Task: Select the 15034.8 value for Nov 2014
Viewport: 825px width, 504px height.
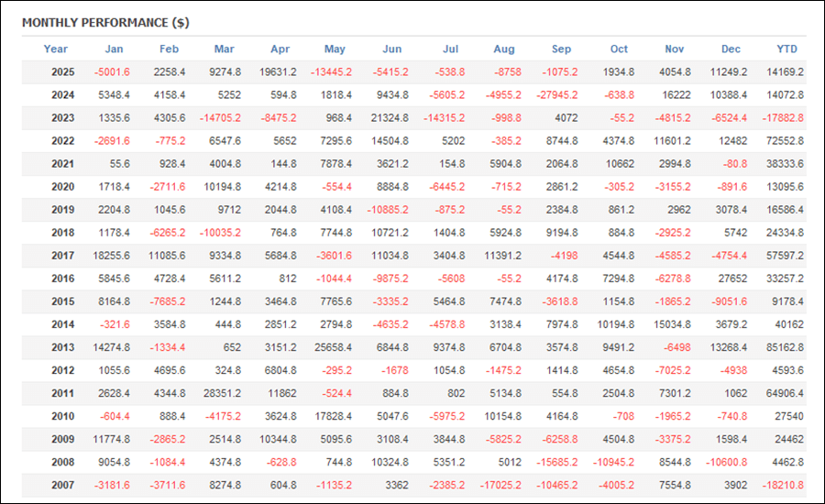Action: [x=669, y=324]
